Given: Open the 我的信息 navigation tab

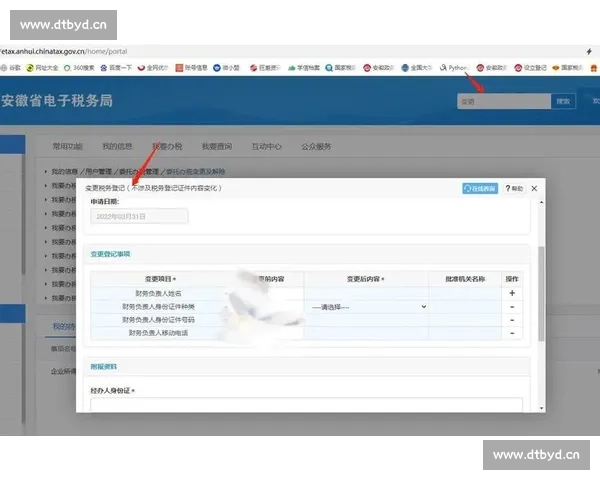Looking at the screenshot, I should tap(117, 146).
